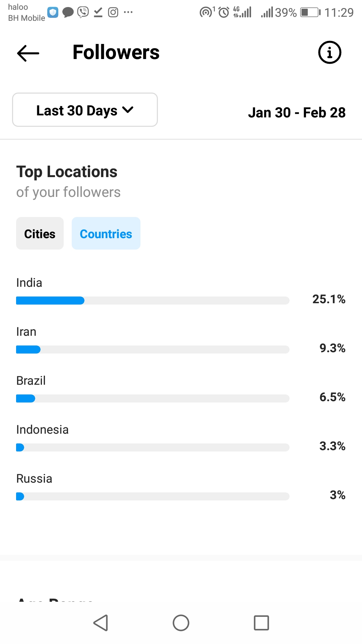Tap the alarm clock status icon

(x=224, y=12)
